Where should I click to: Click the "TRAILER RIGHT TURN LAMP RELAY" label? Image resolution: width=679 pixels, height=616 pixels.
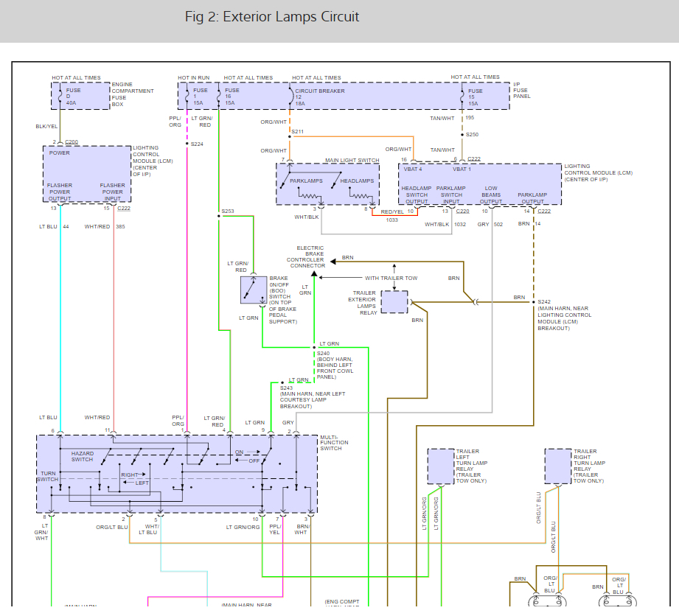point(589,466)
